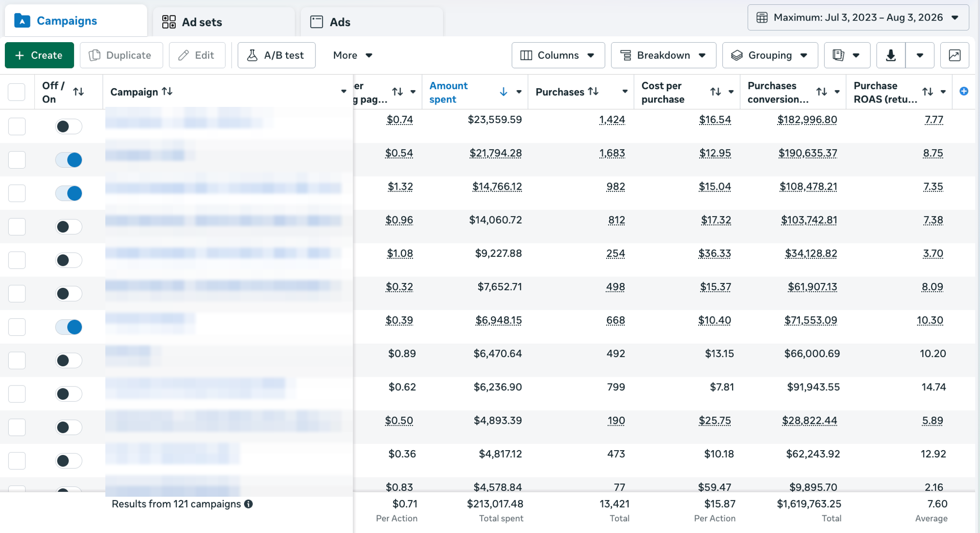This screenshot has width=980, height=533.
Task: Sort the Off/On column arrows
Action: [78, 92]
